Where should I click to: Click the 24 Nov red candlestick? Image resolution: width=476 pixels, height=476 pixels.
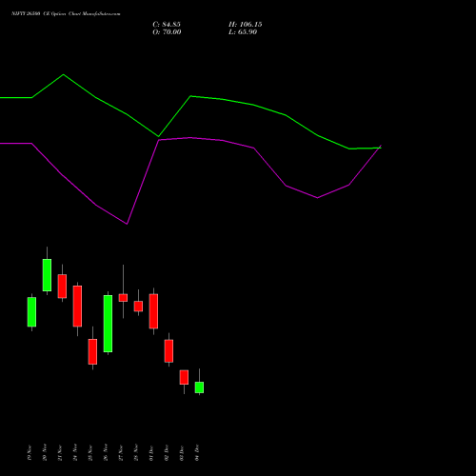click(77, 307)
